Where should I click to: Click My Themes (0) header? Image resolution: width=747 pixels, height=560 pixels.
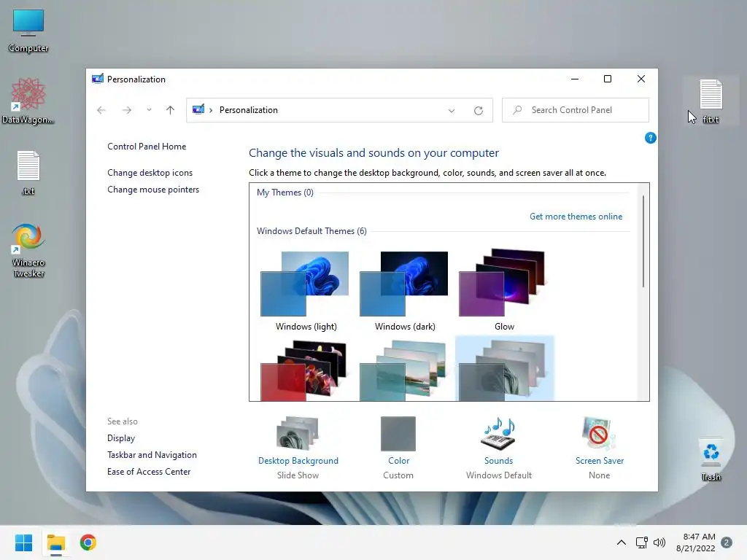pyautogui.click(x=285, y=192)
